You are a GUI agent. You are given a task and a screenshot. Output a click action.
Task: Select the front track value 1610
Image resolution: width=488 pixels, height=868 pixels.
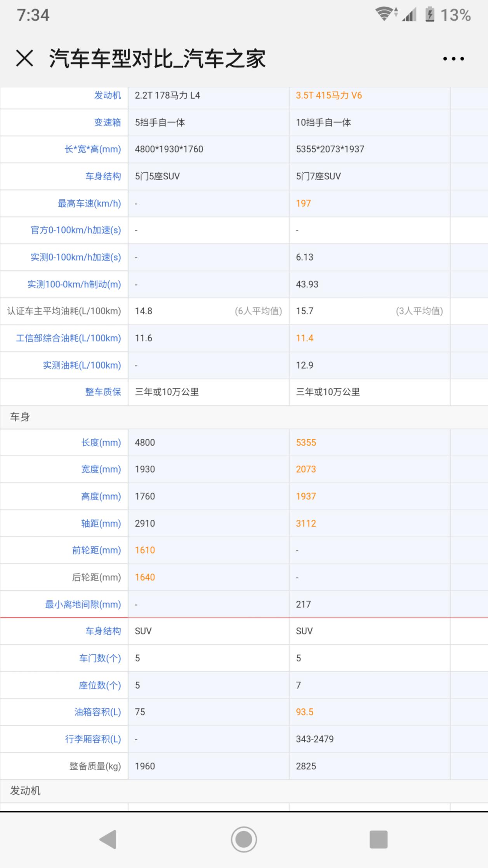click(x=145, y=550)
